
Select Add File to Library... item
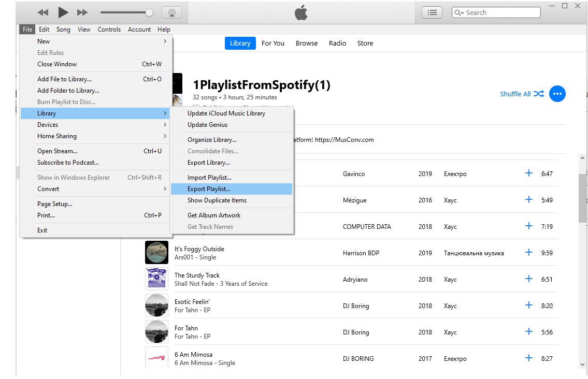(96, 79)
